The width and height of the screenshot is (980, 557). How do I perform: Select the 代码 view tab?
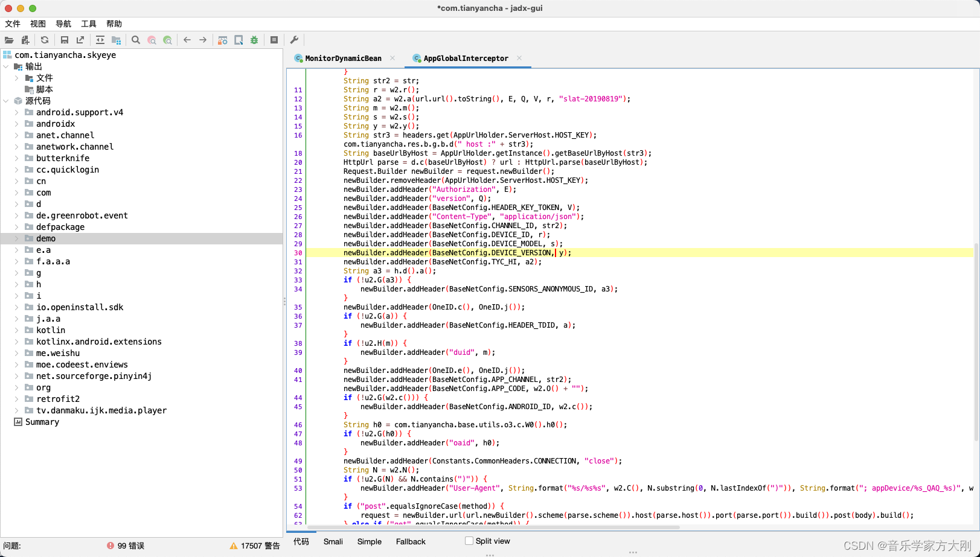(301, 541)
